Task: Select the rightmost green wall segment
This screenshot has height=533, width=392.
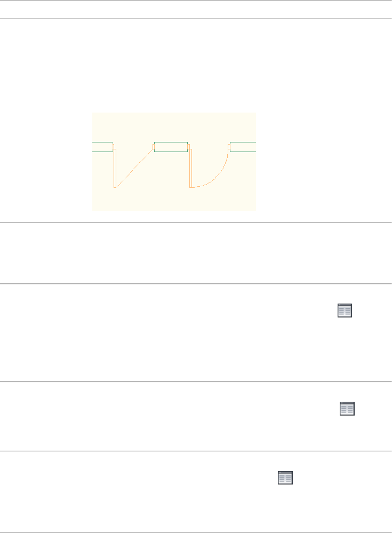Action: pos(243,147)
